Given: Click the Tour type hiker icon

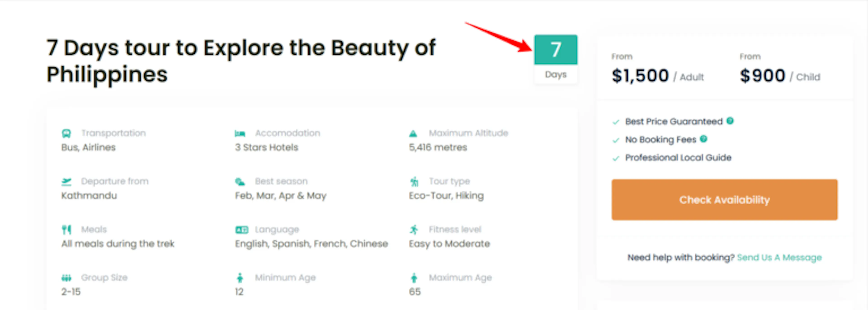Looking at the screenshot, I should pyautogui.click(x=414, y=181).
